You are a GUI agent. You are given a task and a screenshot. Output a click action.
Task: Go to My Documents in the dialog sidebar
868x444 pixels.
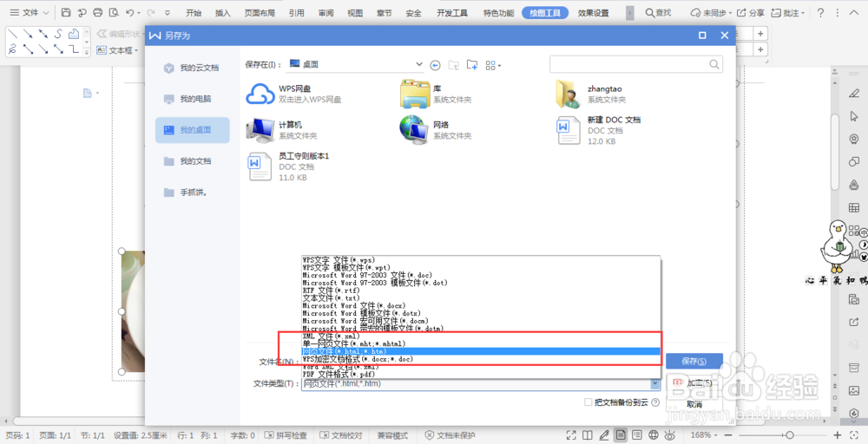(x=192, y=161)
